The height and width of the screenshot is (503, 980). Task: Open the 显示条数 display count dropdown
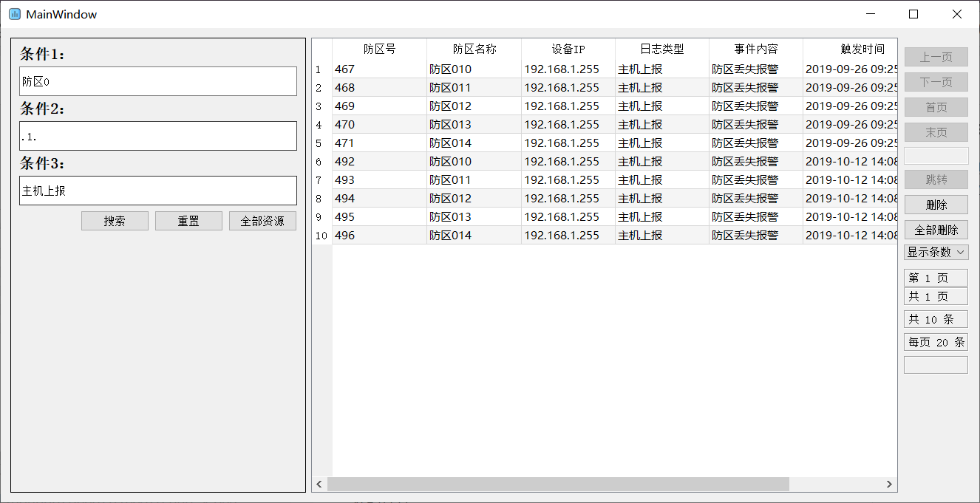tap(936, 252)
